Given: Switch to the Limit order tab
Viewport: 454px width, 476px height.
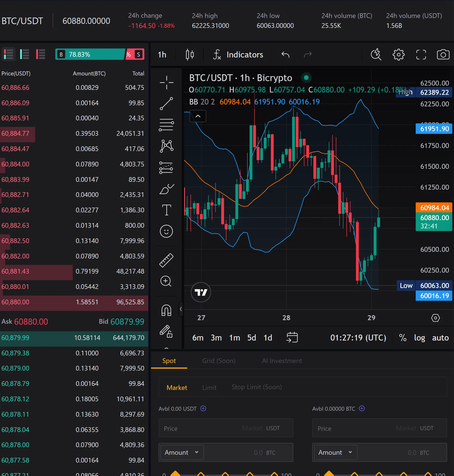Looking at the screenshot, I should (x=209, y=387).
